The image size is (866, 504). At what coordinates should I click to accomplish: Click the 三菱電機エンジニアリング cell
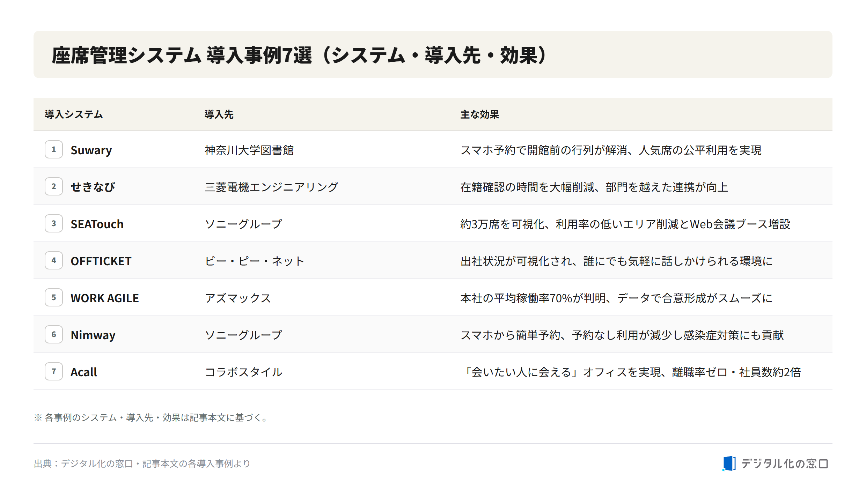click(271, 187)
